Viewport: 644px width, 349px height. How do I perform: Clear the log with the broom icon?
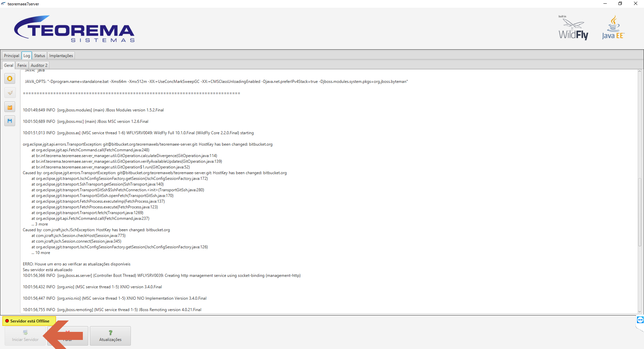tap(10, 93)
